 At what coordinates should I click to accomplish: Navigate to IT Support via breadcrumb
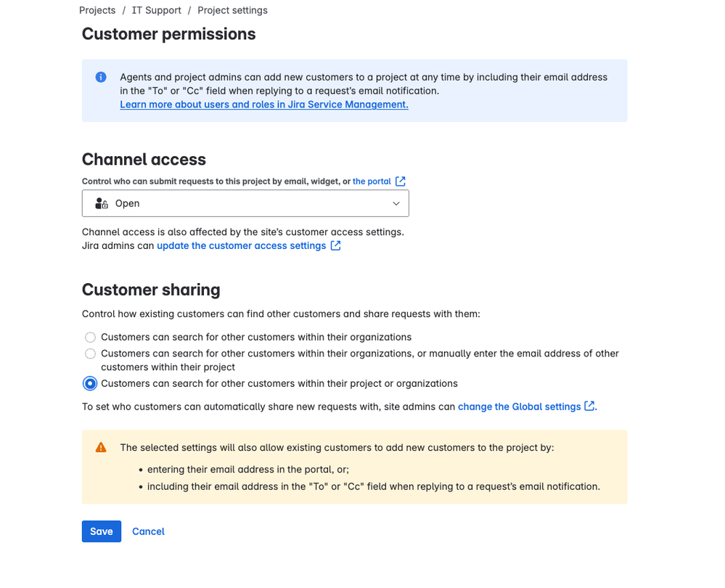[156, 10]
